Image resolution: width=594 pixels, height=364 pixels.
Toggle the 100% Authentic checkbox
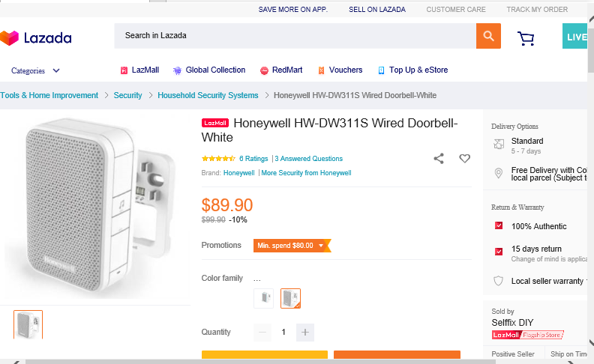point(499,226)
